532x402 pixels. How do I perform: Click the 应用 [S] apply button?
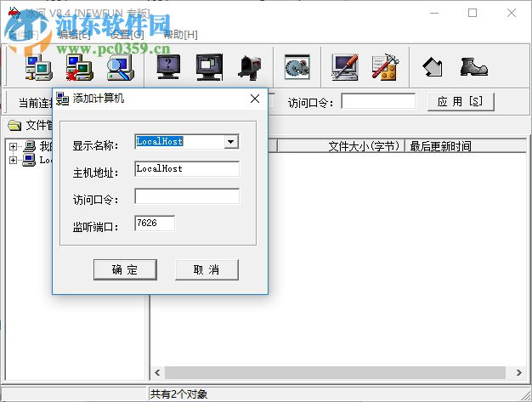coord(461,101)
